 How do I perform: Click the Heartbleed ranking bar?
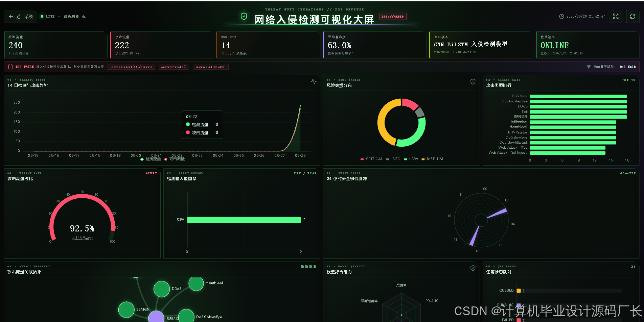573,127
